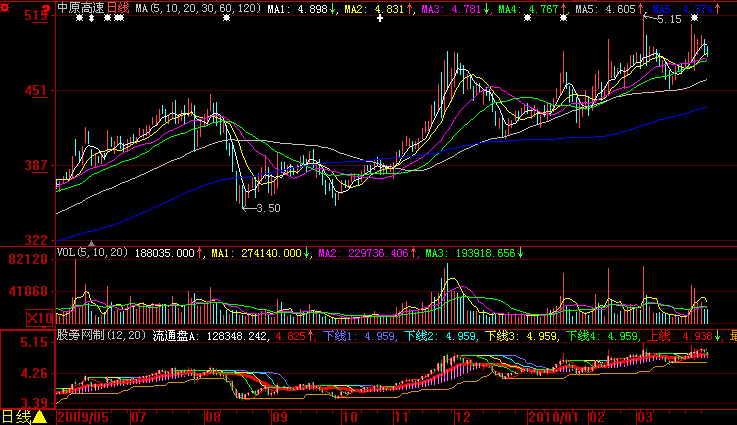Viewport: 737px width, 425px height.
Task: Click the 515 price axis label
Action: 36,16
